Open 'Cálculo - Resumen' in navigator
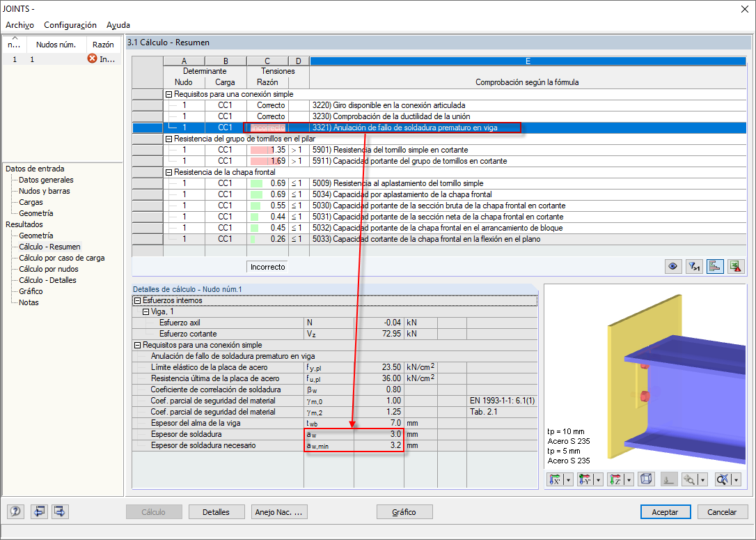The image size is (756, 540). (x=49, y=247)
